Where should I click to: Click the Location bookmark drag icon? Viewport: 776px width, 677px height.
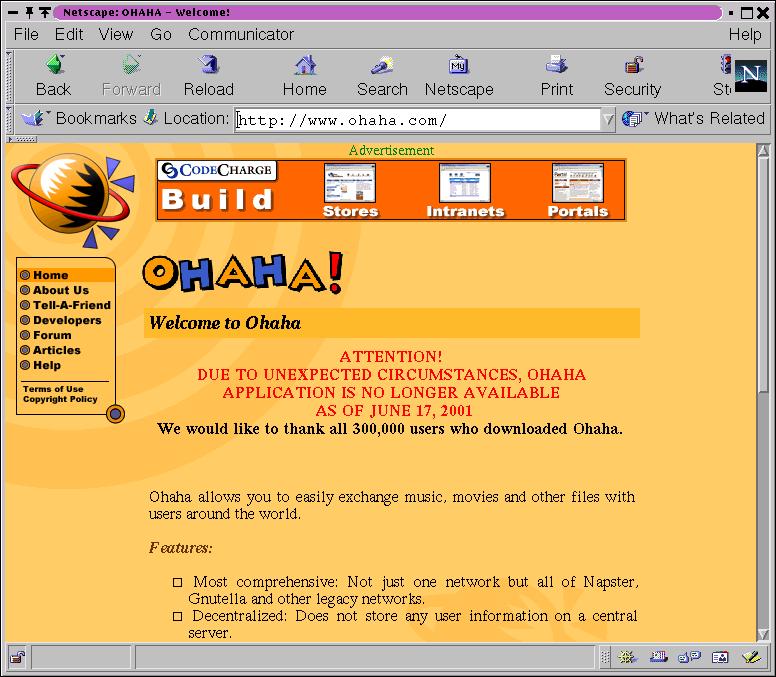click(150, 118)
